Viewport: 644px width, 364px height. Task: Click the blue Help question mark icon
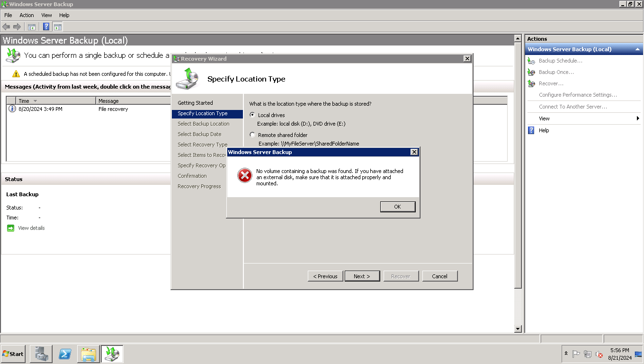point(531,130)
